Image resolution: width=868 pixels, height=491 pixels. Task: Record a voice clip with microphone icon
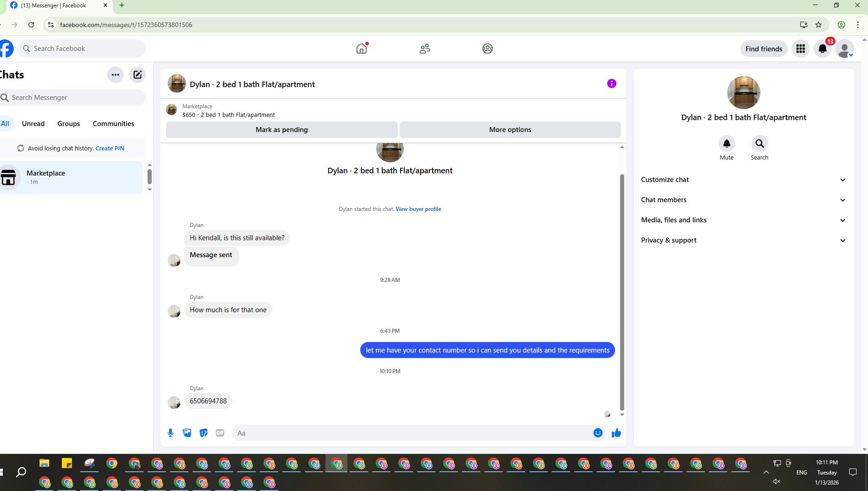click(170, 433)
